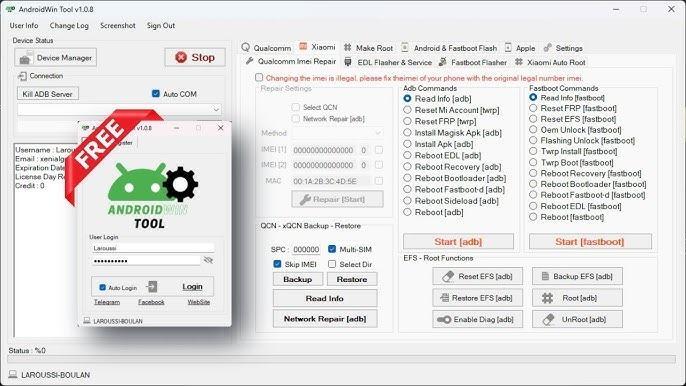The width and height of the screenshot is (686, 386).
Task: Open the User Info menu
Action: coord(24,25)
